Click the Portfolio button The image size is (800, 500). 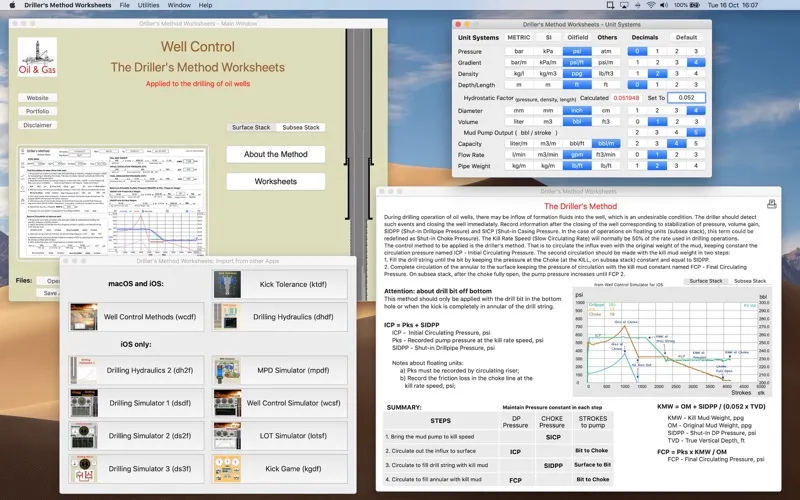(x=37, y=111)
